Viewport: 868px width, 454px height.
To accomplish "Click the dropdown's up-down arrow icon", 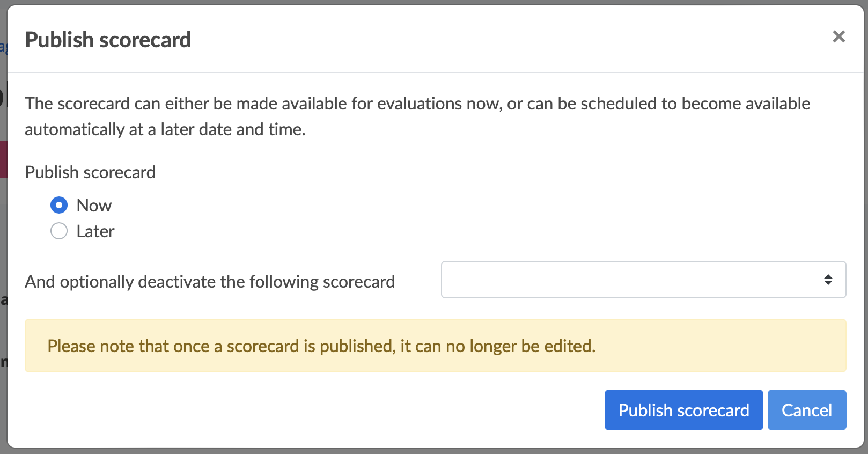I will click(828, 280).
